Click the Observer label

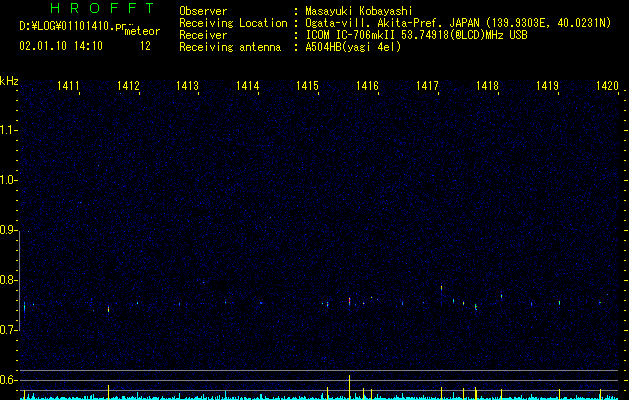[x=203, y=11]
